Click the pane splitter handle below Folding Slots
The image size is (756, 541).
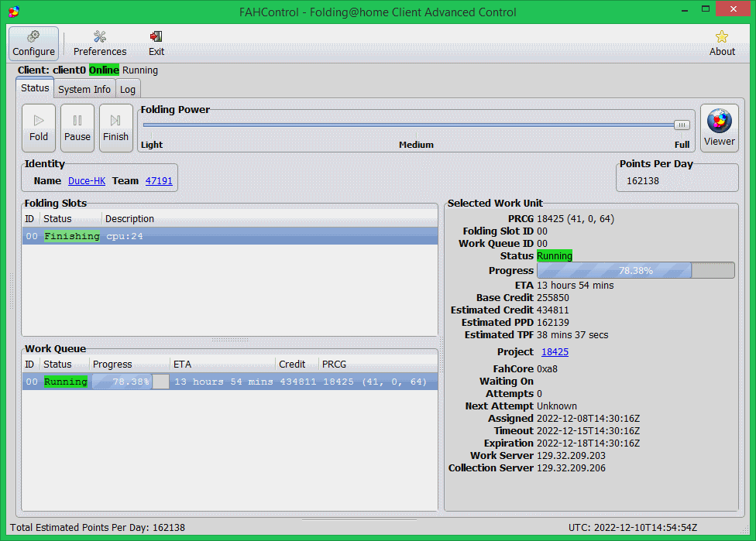pos(230,340)
